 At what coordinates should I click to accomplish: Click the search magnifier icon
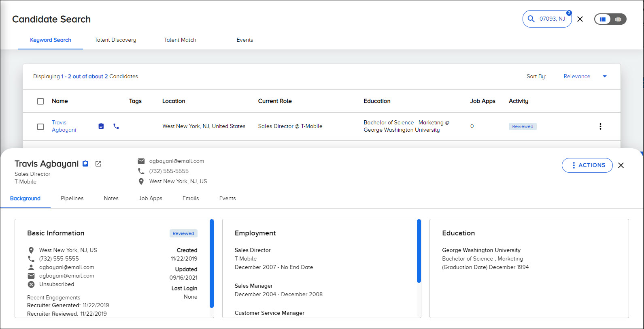coord(531,19)
